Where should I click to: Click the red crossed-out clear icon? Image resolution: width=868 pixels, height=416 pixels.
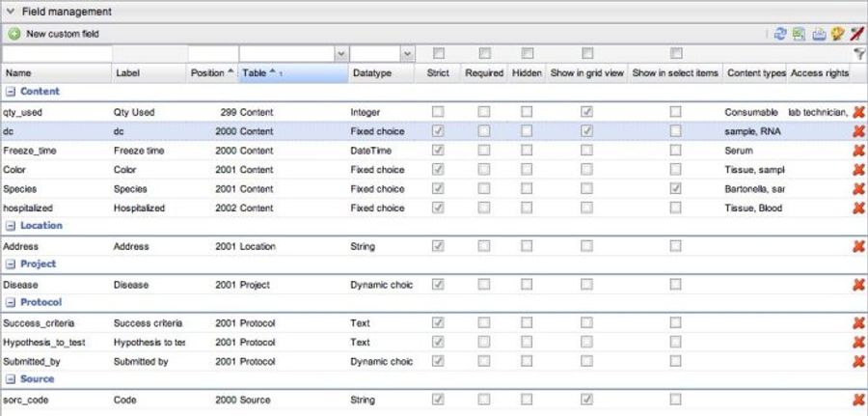tap(857, 34)
